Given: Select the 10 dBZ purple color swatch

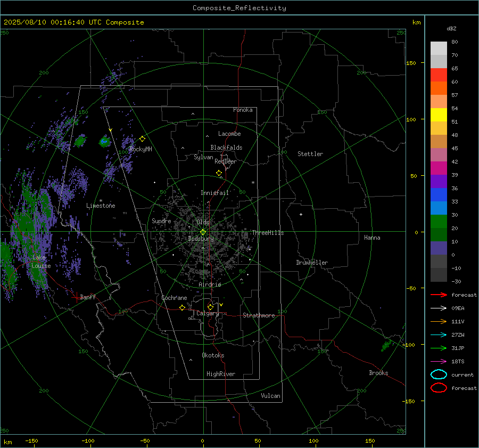Looking at the screenshot, I should 439,248.
